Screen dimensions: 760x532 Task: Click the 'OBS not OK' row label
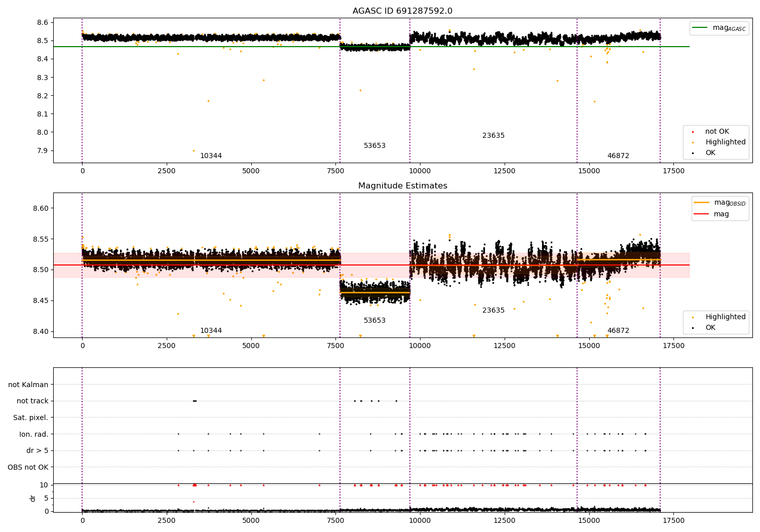tap(28, 468)
